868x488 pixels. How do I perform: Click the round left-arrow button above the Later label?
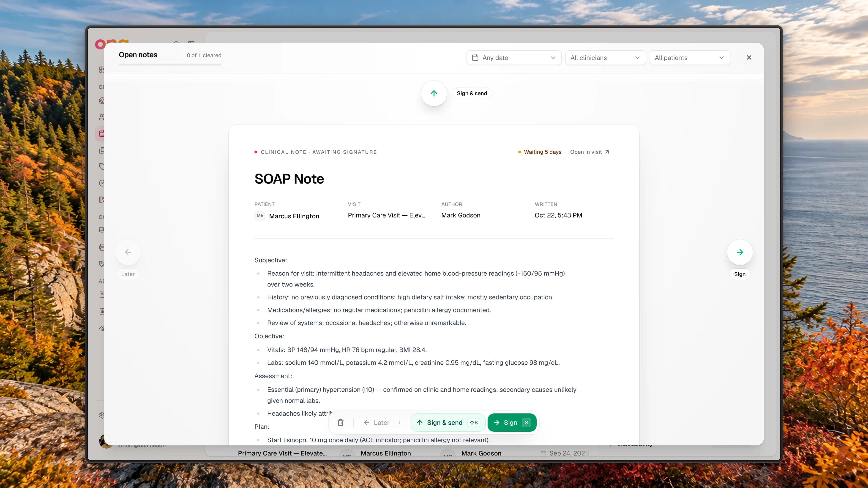click(x=128, y=252)
